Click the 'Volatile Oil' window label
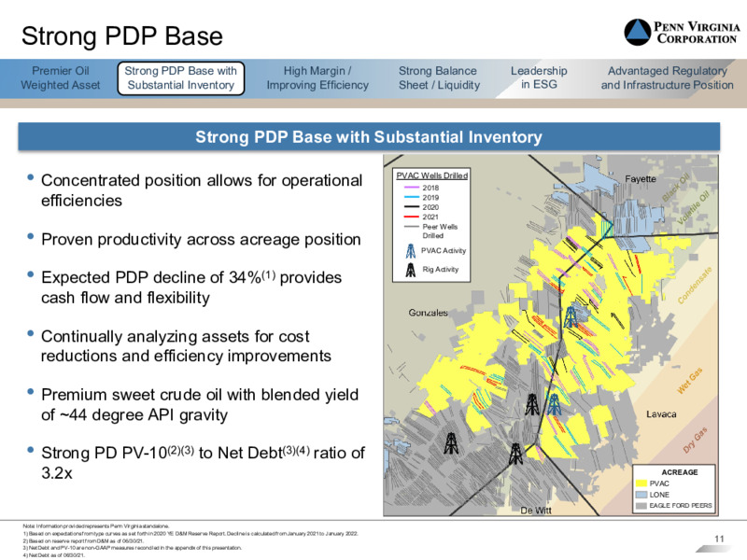The width and height of the screenshot is (747, 560). point(694,207)
